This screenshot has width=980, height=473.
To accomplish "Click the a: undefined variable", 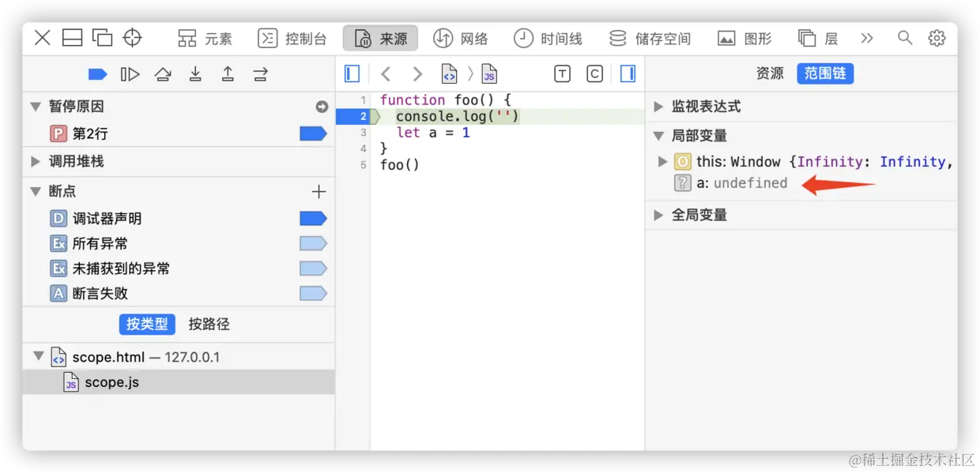I will point(731,183).
